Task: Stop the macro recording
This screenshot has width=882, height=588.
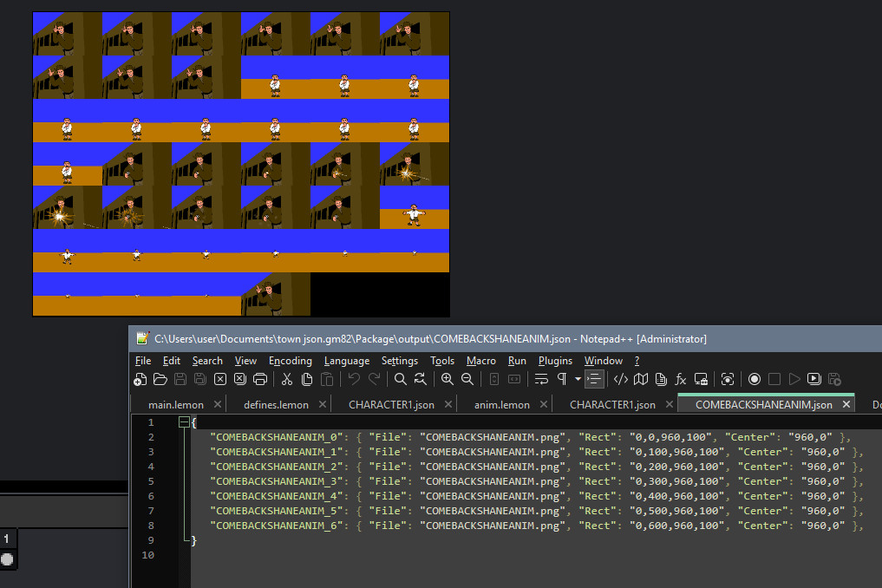Action: (x=776, y=379)
